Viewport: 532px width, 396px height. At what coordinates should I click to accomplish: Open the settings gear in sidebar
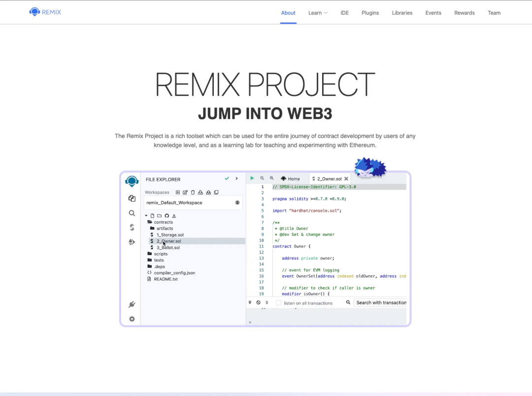pyautogui.click(x=132, y=319)
